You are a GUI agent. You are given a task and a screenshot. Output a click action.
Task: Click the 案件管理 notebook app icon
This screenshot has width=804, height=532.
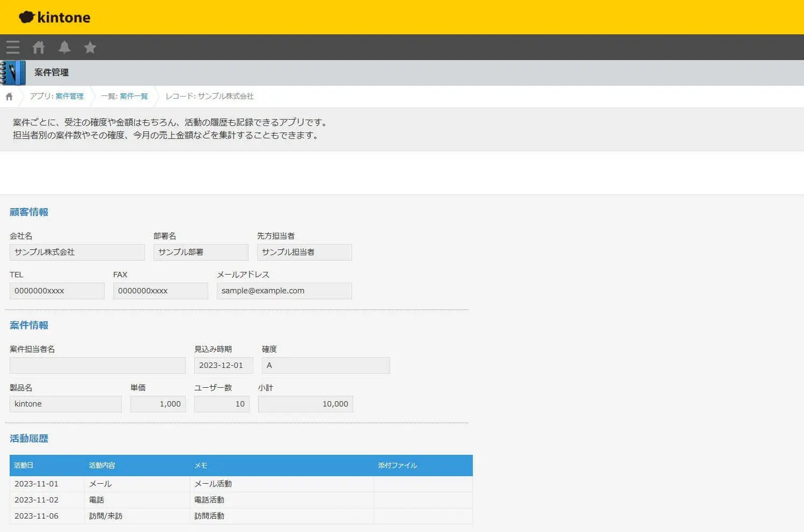click(x=13, y=72)
